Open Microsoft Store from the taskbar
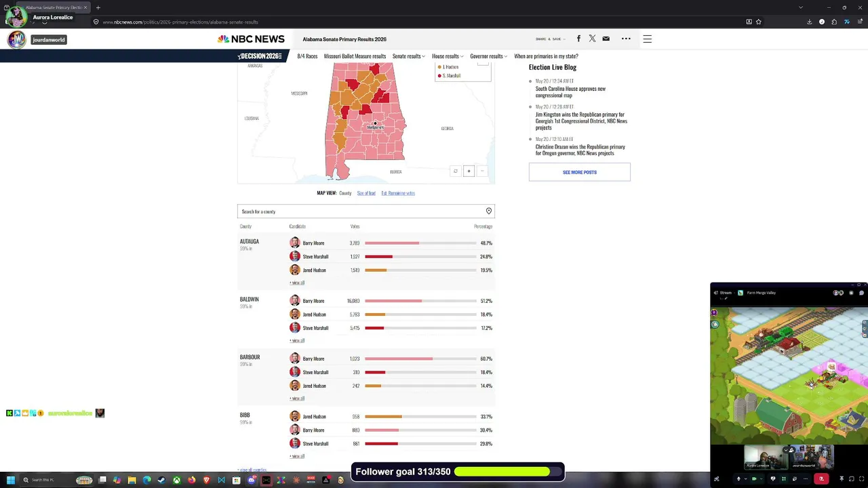This screenshot has height=488, width=868. click(x=236, y=480)
